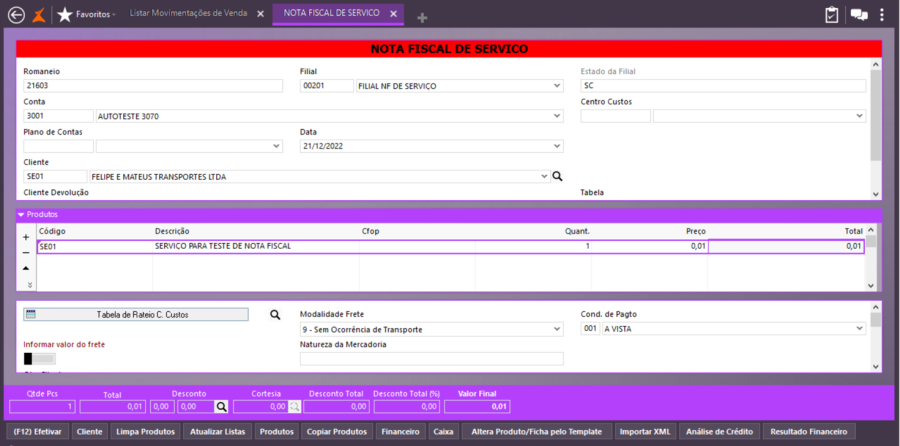Switch to Listar Movimentações de Venda tab
The image size is (900, 446).
click(188, 13)
